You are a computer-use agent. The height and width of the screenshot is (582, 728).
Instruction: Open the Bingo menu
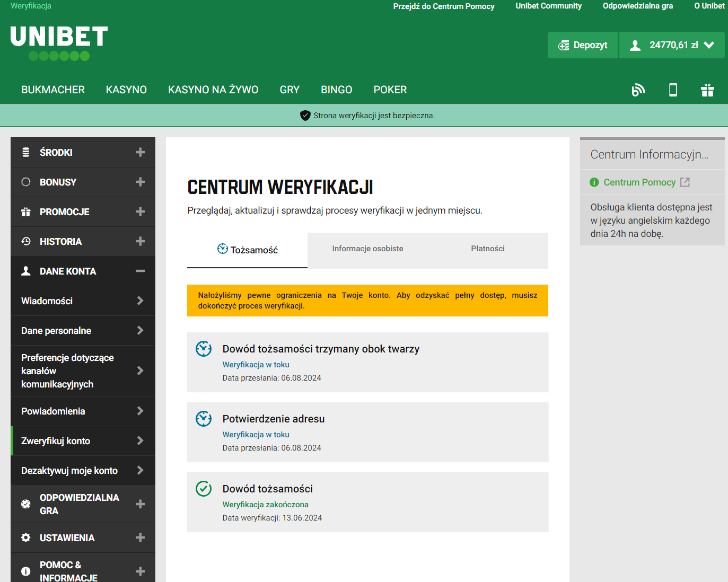tap(336, 90)
